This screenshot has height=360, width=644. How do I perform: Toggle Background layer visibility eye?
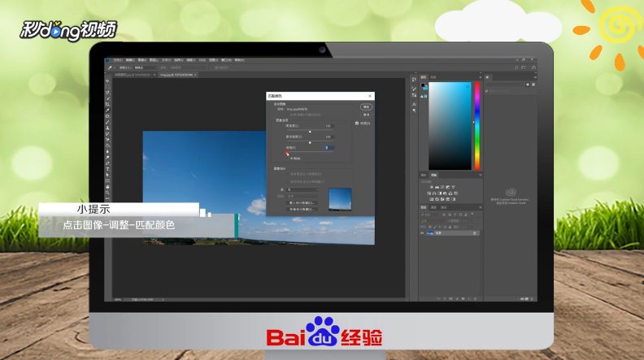point(422,232)
